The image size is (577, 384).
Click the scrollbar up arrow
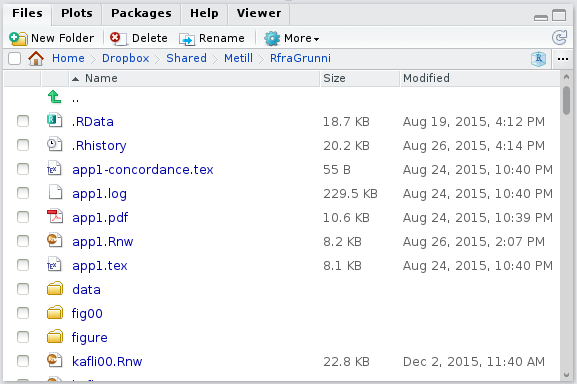click(x=566, y=77)
